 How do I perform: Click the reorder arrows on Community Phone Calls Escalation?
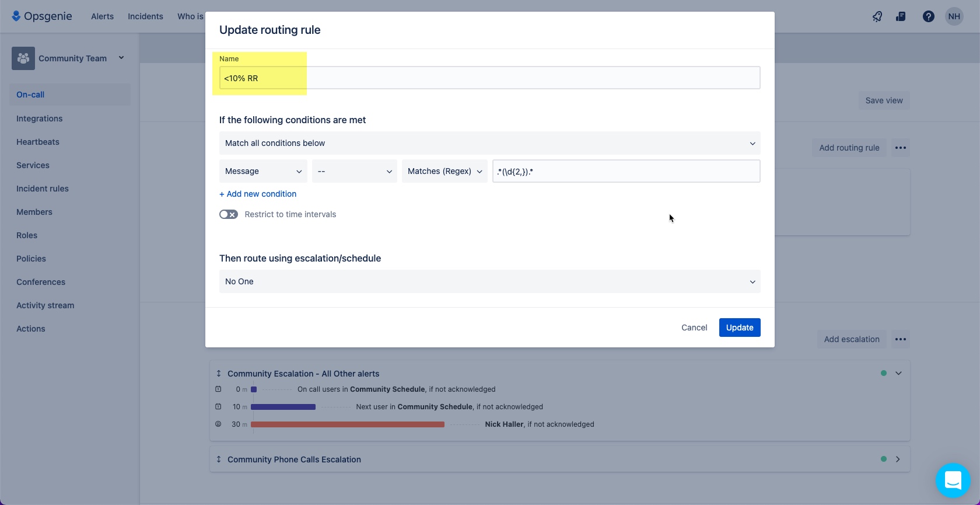coord(219,459)
